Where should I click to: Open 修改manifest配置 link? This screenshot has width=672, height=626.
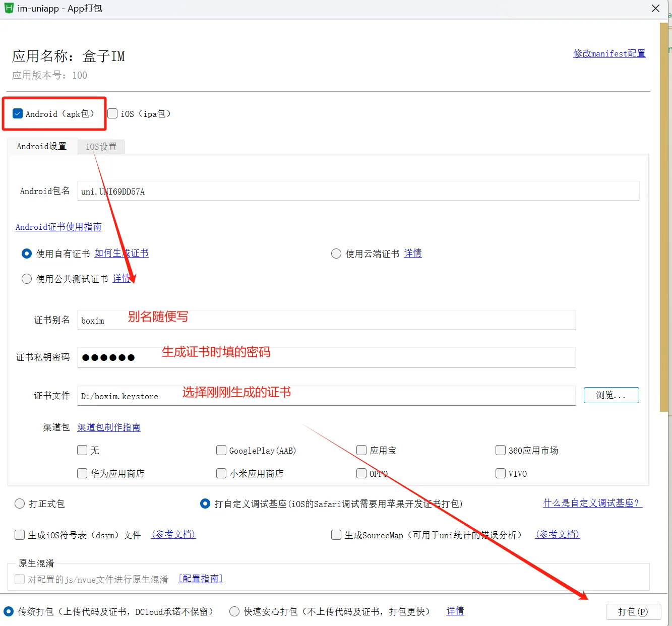coord(609,53)
